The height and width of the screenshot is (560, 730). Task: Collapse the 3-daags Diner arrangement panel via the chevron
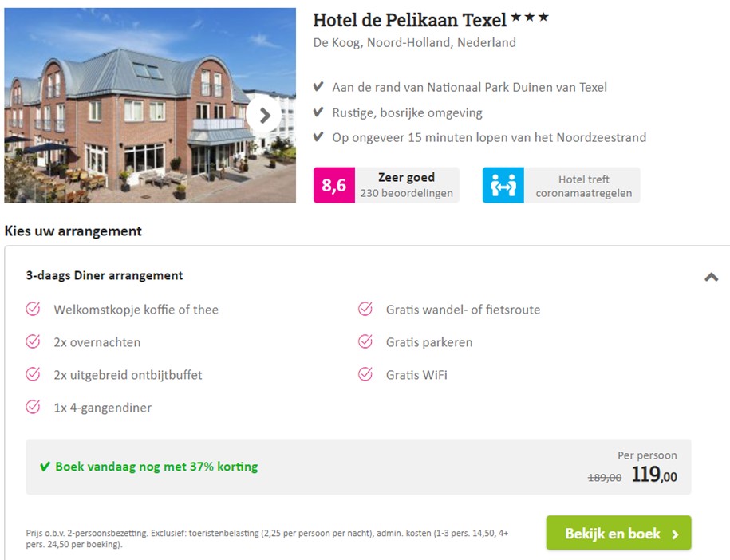click(x=709, y=276)
